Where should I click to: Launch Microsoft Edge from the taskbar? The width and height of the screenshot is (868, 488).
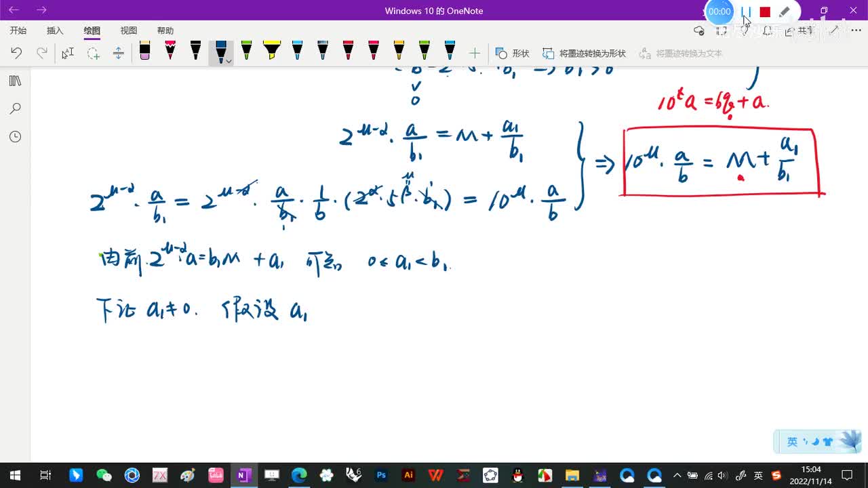(299, 475)
